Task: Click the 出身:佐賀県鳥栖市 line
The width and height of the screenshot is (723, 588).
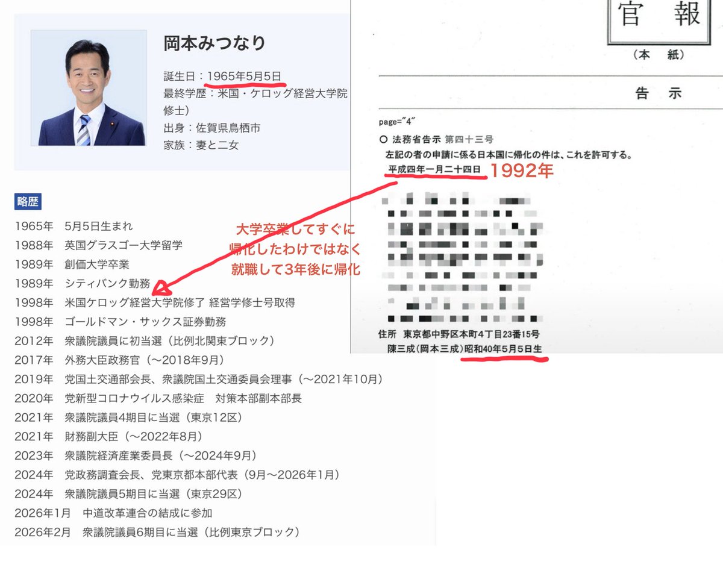Action: 212,128
